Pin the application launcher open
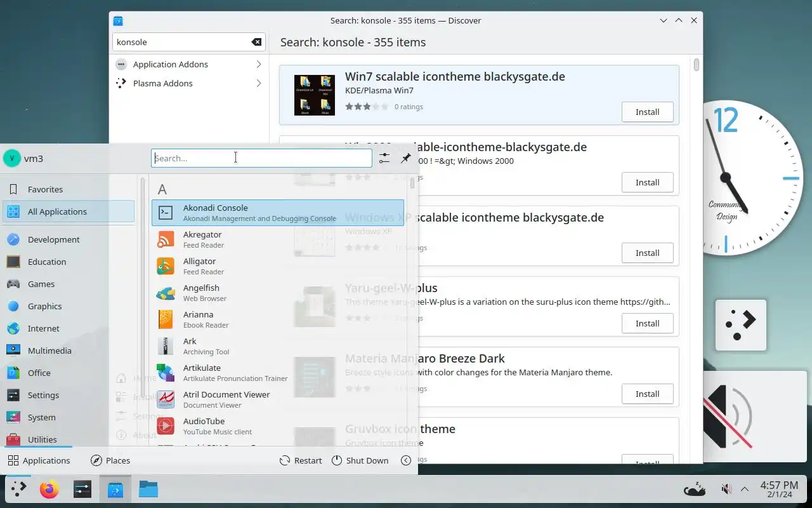The image size is (812, 508). [406, 158]
